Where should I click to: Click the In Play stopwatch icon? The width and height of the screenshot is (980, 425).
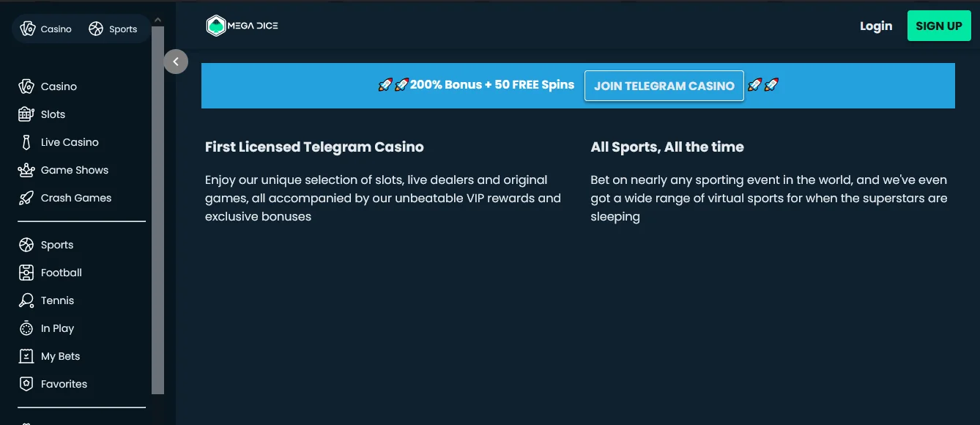(26, 328)
